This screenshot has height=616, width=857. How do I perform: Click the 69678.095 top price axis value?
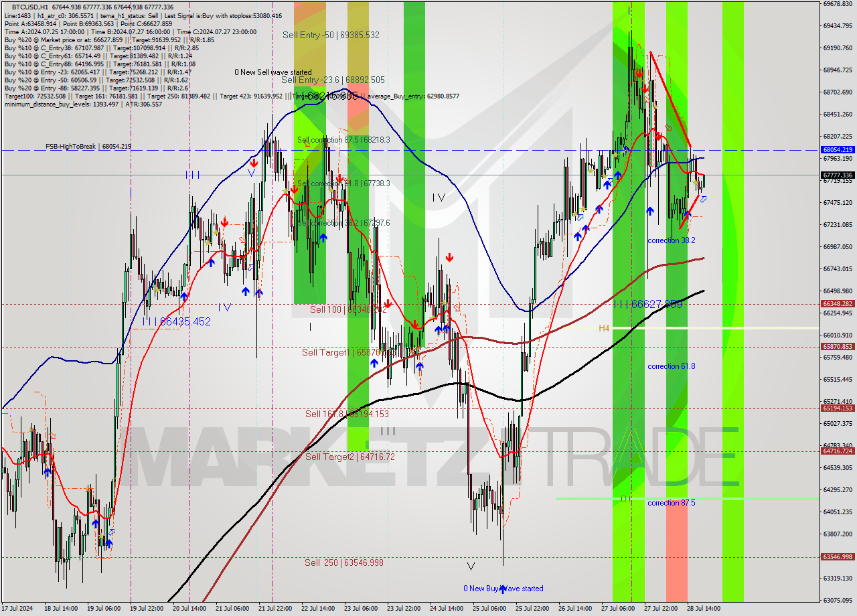coord(837,3)
